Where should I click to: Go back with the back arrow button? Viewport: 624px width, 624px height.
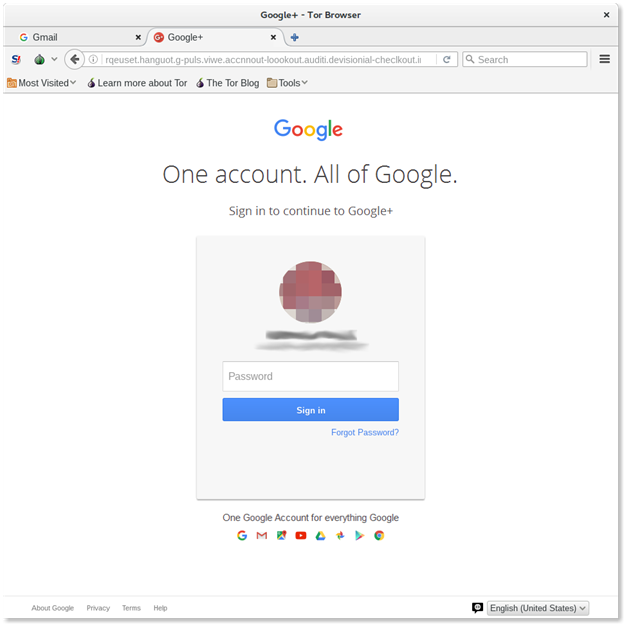click(x=74, y=60)
